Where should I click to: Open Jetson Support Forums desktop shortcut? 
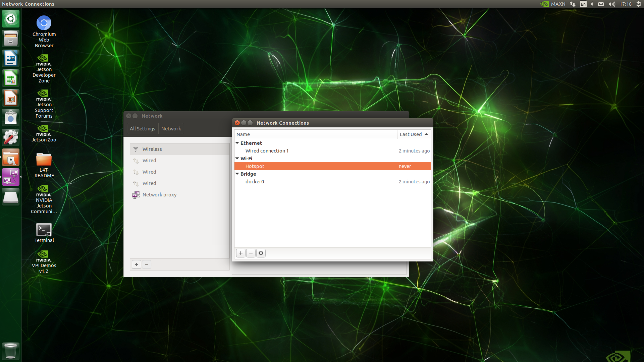(x=44, y=104)
